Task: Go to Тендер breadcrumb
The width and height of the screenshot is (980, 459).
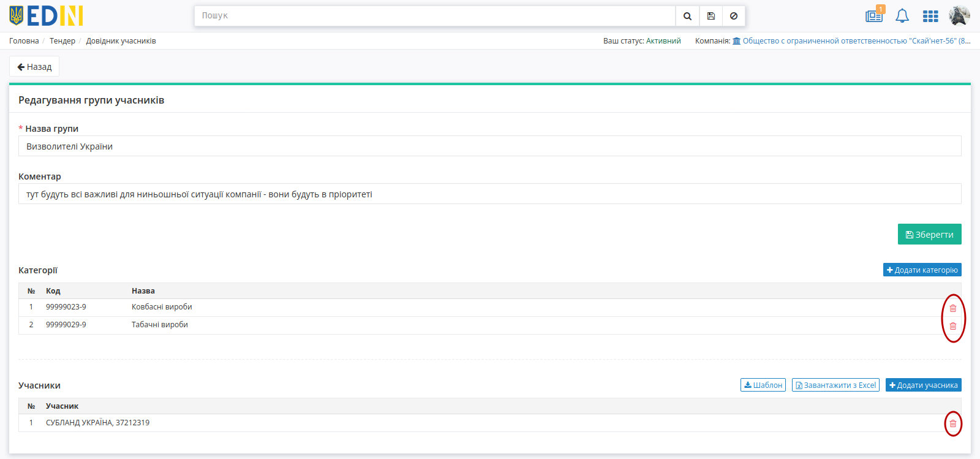Action: coord(62,41)
